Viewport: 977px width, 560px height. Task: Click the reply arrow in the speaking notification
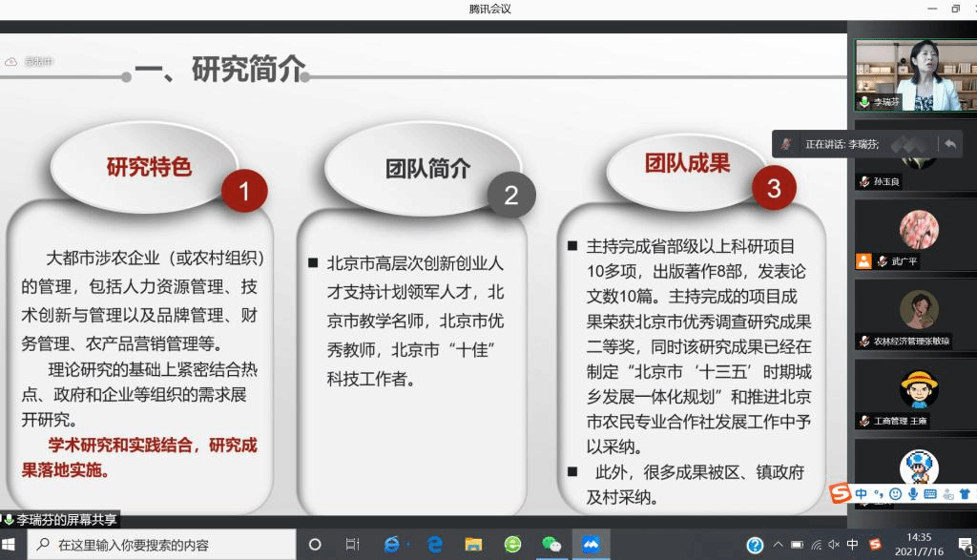click(x=950, y=144)
